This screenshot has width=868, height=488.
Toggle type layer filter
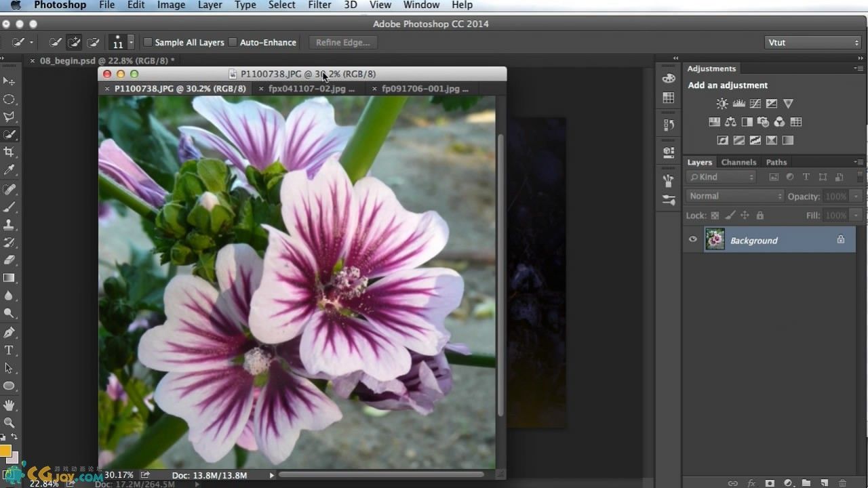[x=806, y=177]
